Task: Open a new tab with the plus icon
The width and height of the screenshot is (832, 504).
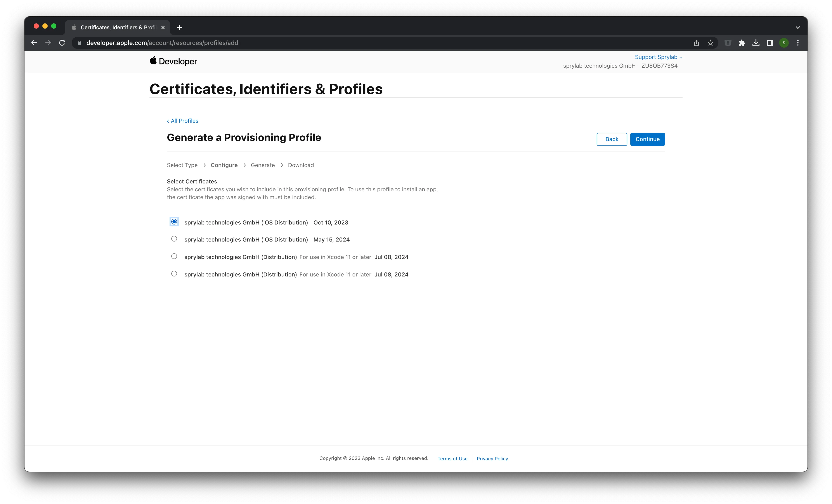Action: pos(180,27)
